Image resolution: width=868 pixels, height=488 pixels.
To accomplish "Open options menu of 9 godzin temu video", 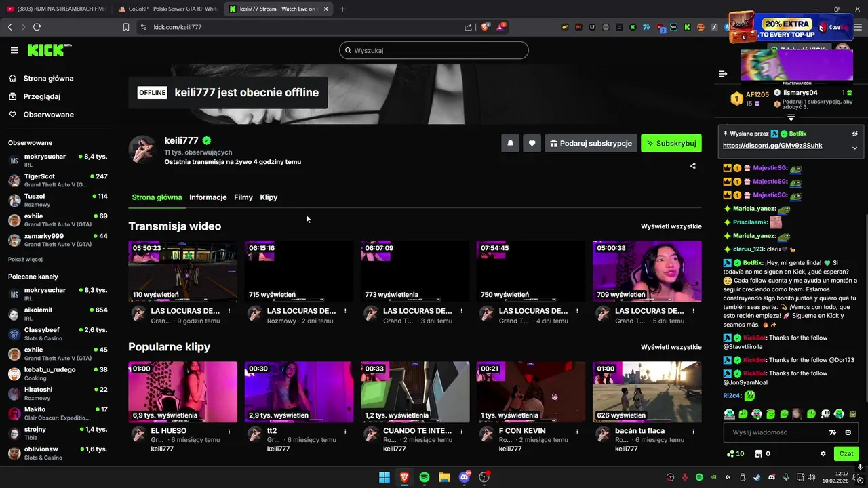I will [x=229, y=311].
